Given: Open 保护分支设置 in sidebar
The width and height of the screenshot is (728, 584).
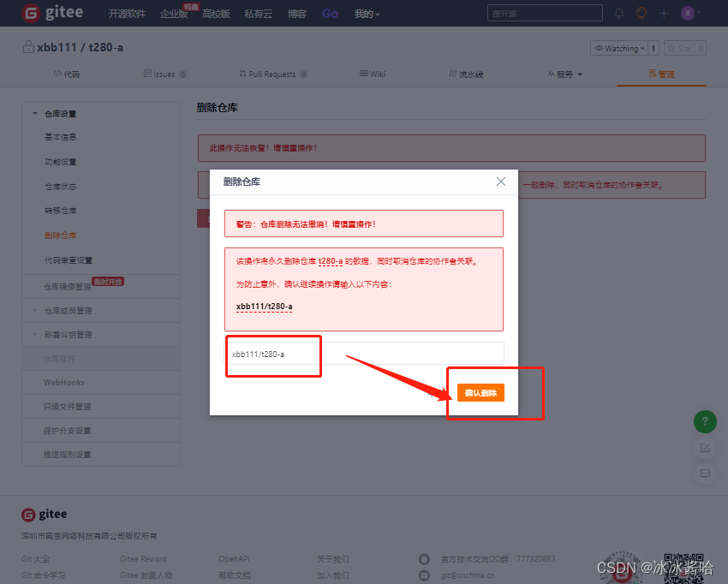Looking at the screenshot, I should [68, 431].
